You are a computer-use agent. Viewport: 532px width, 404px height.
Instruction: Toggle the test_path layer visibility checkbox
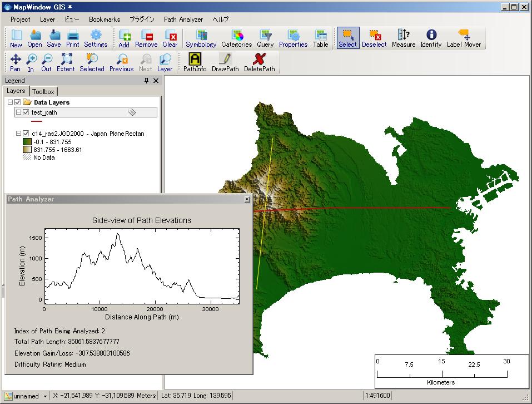[x=26, y=112]
